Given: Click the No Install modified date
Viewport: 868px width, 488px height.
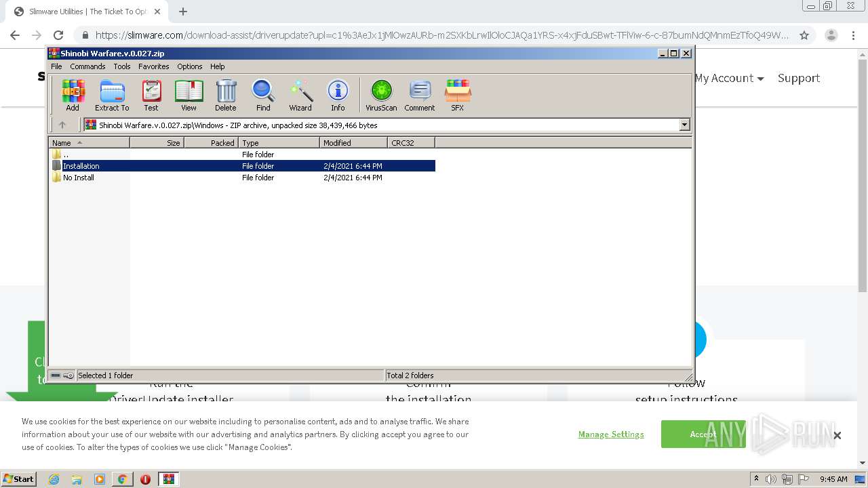Looking at the screenshot, I should coord(353,178).
